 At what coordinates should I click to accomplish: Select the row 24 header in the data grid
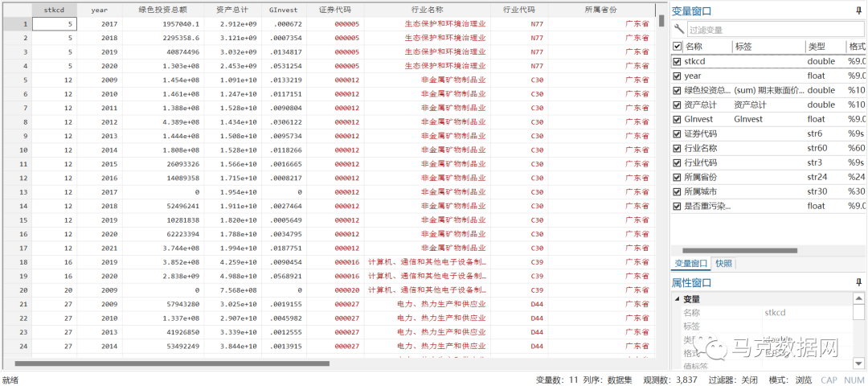pos(16,346)
